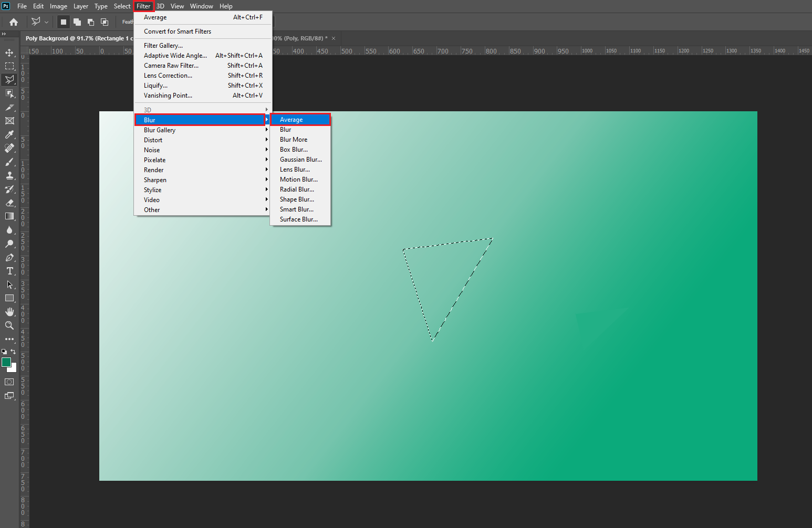Viewport: 812px width, 528px height.
Task: Select the Hand tool
Action: (9, 312)
